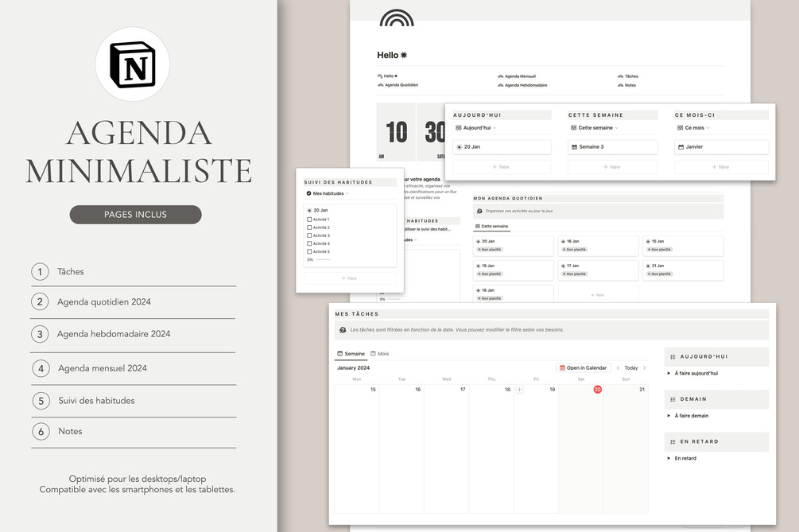Image resolution: width=799 pixels, height=532 pixels.
Task: Open the Agenda Hebdomadaire page link
Action: (x=522, y=85)
